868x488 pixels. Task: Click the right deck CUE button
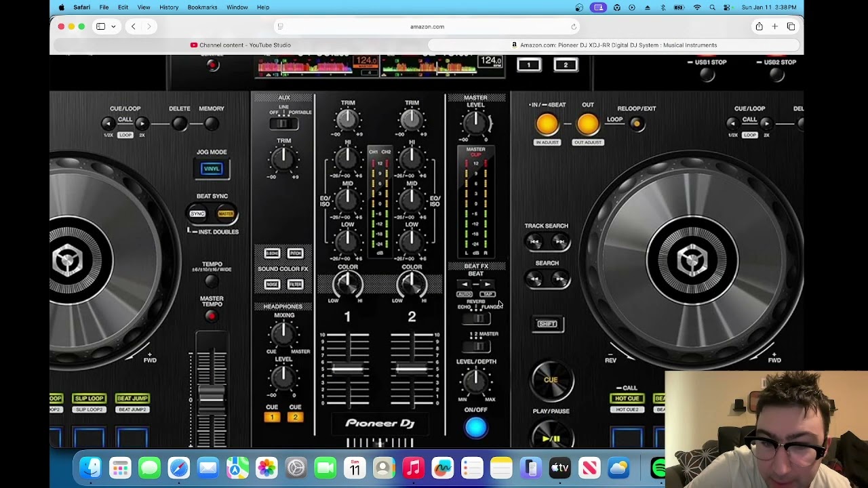[x=551, y=380]
